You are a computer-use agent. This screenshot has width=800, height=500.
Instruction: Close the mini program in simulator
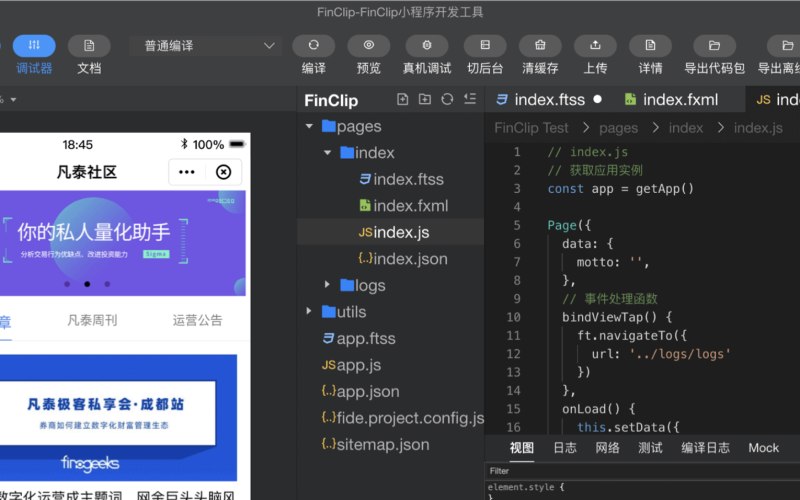(x=223, y=172)
